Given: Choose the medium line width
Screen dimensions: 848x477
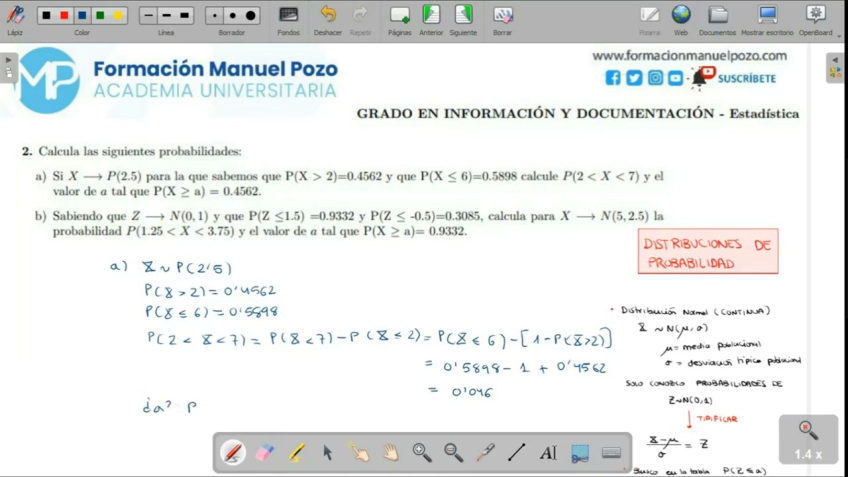Looking at the screenshot, I should 166,16.
